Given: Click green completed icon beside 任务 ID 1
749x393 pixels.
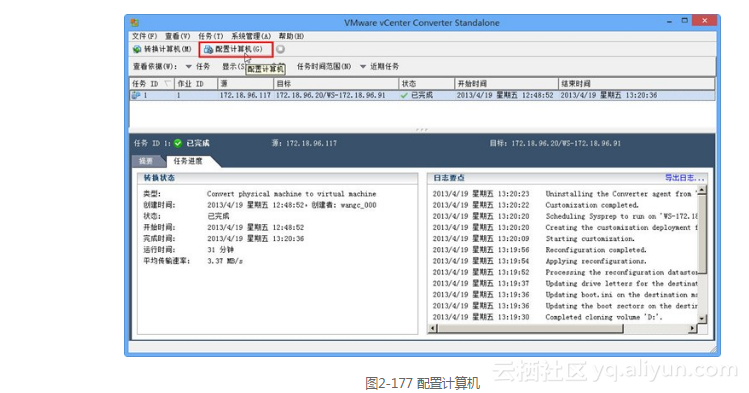Looking at the screenshot, I should [x=178, y=143].
